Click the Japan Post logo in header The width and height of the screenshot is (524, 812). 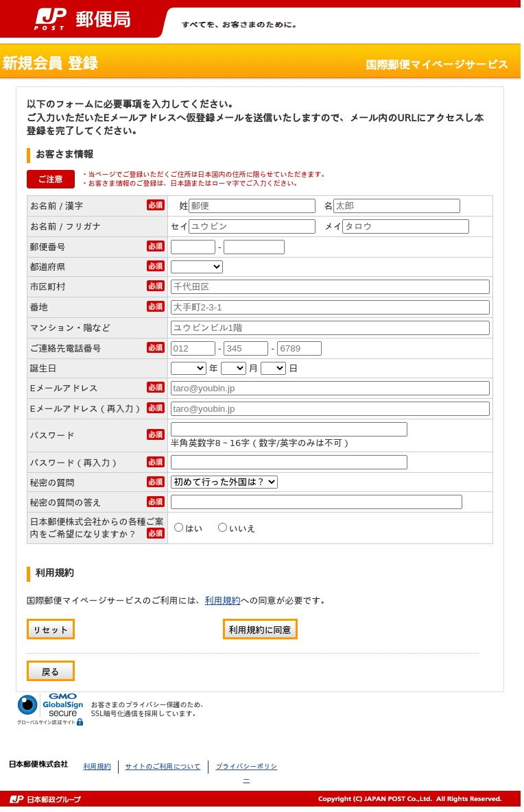(82, 20)
